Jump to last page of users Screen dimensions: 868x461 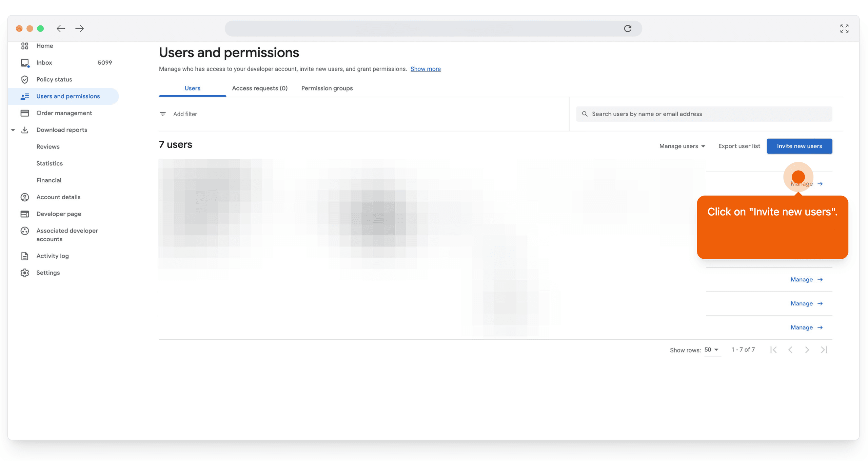(824, 349)
